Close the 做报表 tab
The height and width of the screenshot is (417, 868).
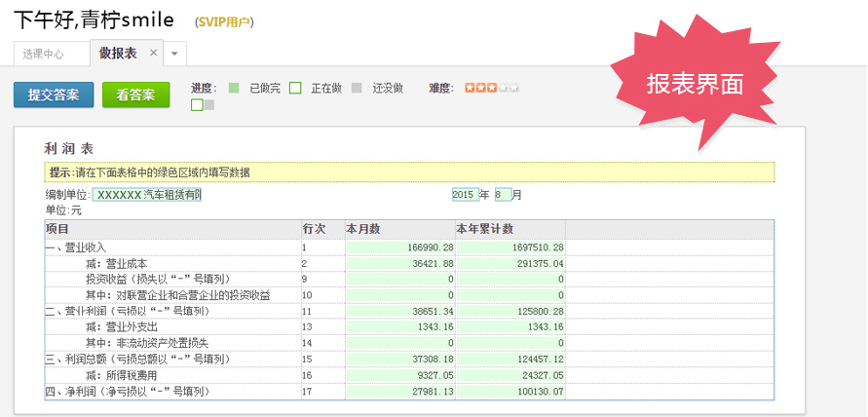154,53
